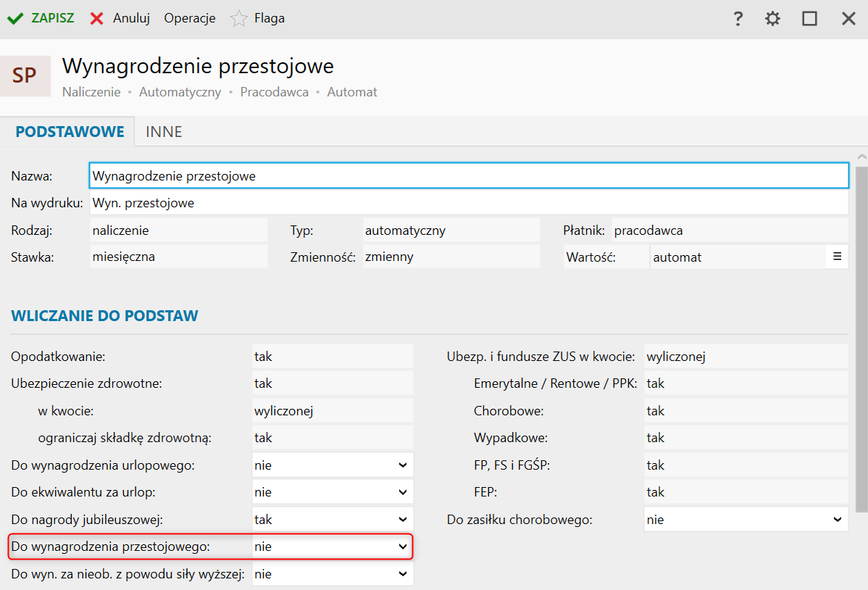Screen dimensions: 868x590
Task: Open Do ekwiwalentu za urlop dropdown
Action: coord(332,492)
